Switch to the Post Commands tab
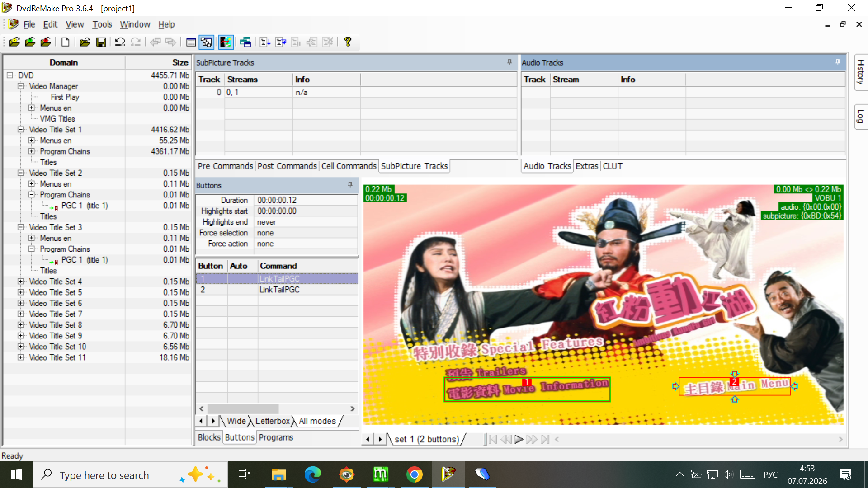Viewport: 868px width, 488px height. pyautogui.click(x=287, y=166)
